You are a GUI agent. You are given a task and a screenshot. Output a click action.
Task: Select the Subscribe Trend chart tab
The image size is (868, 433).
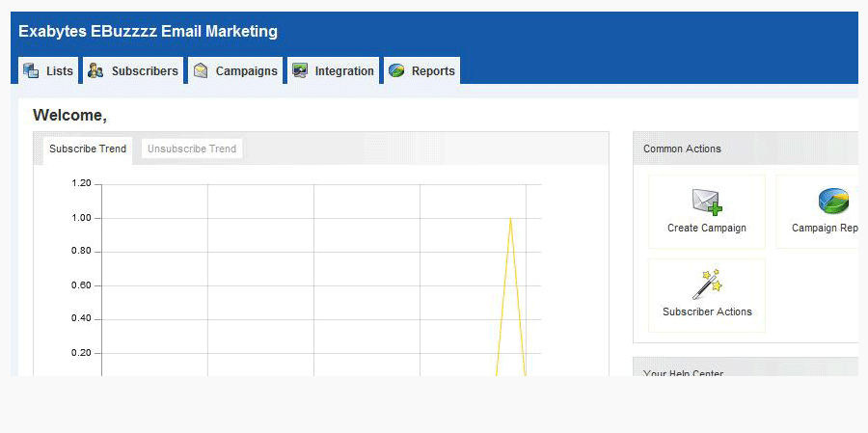tap(88, 149)
